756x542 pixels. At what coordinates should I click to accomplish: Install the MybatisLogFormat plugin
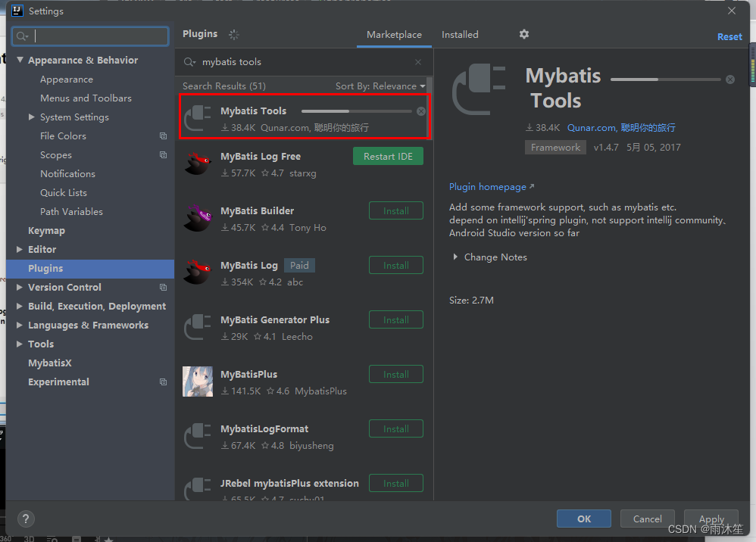[x=396, y=428]
